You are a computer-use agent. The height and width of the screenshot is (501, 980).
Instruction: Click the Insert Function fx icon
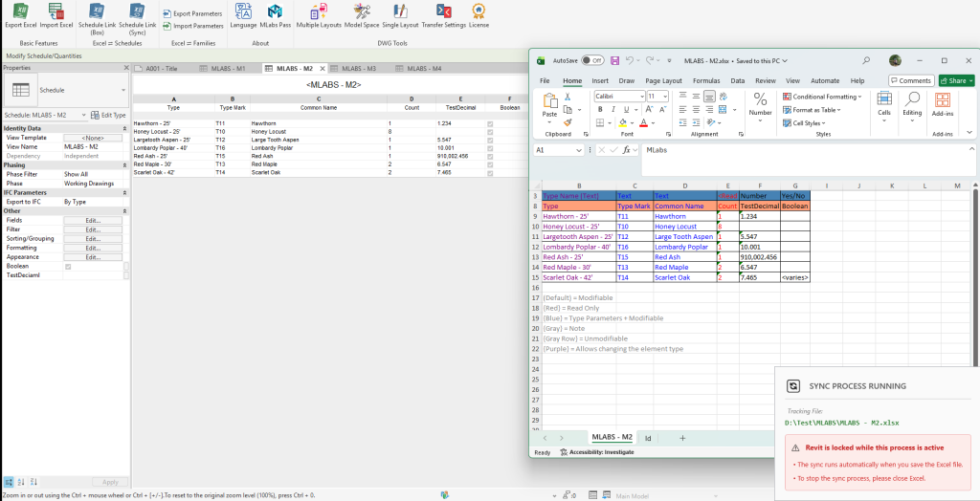627,150
